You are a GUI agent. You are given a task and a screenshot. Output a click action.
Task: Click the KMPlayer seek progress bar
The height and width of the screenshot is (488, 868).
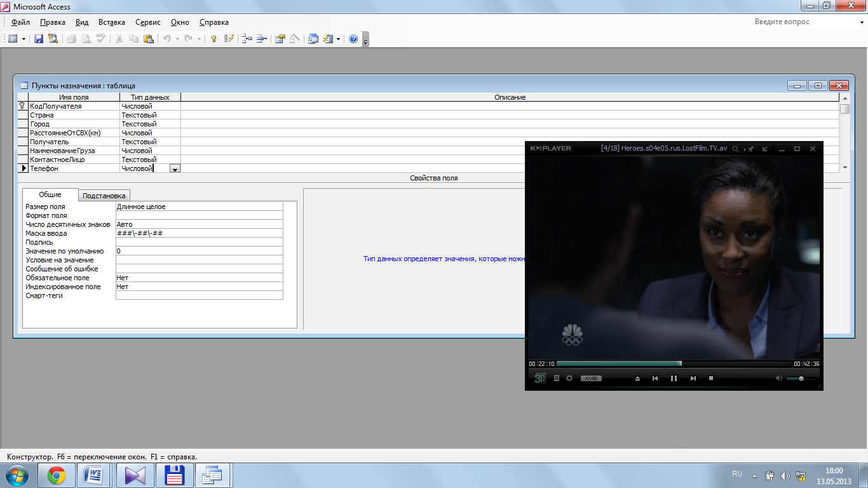coord(674,363)
